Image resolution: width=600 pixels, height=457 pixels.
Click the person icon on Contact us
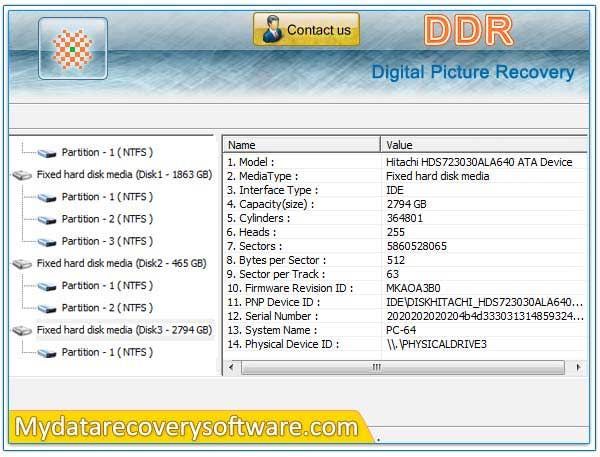pyautogui.click(x=270, y=30)
